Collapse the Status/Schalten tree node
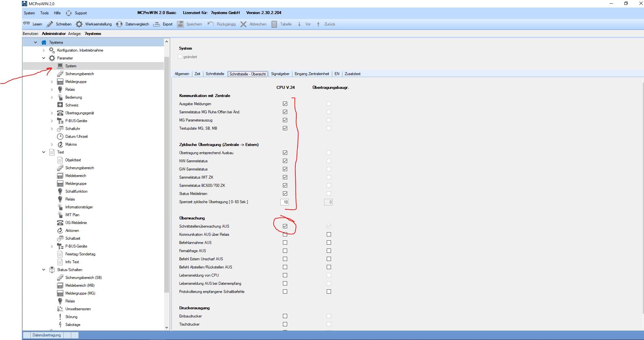 [44, 270]
